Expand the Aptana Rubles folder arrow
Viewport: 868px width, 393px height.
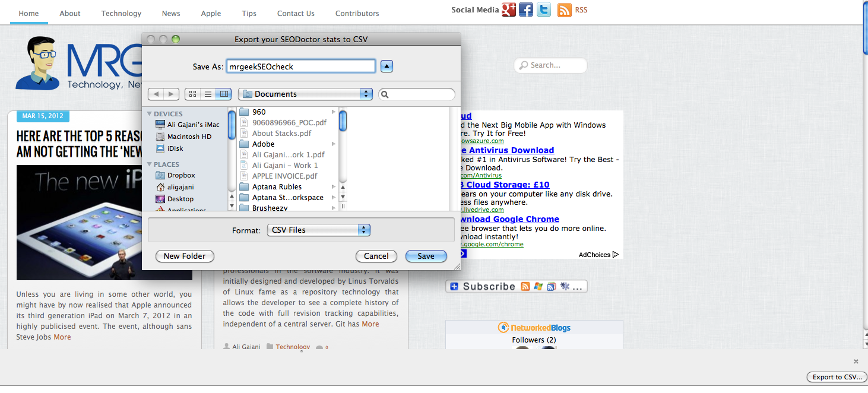pyautogui.click(x=334, y=186)
